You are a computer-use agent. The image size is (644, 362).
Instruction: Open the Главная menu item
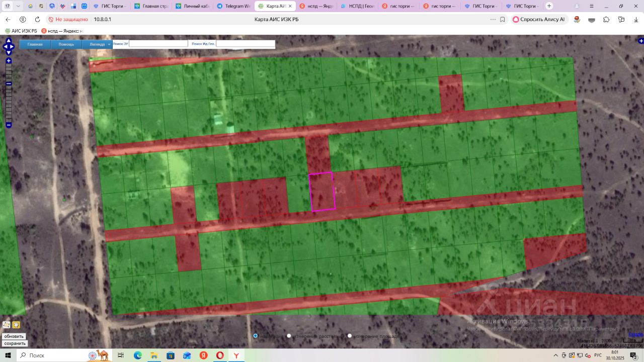tap(35, 44)
